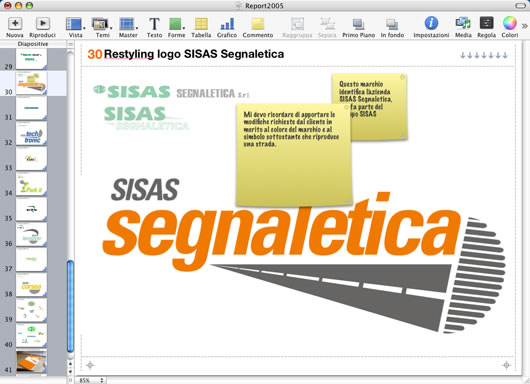Click the navigator scroll up arrow
Viewport: 530px width, 384px height.
(x=70, y=364)
